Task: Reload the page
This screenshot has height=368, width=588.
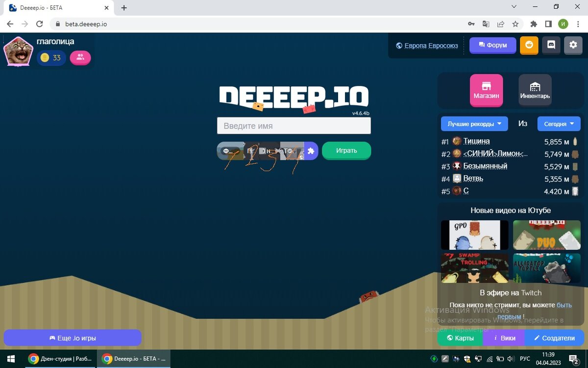Action: click(x=40, y=24)
